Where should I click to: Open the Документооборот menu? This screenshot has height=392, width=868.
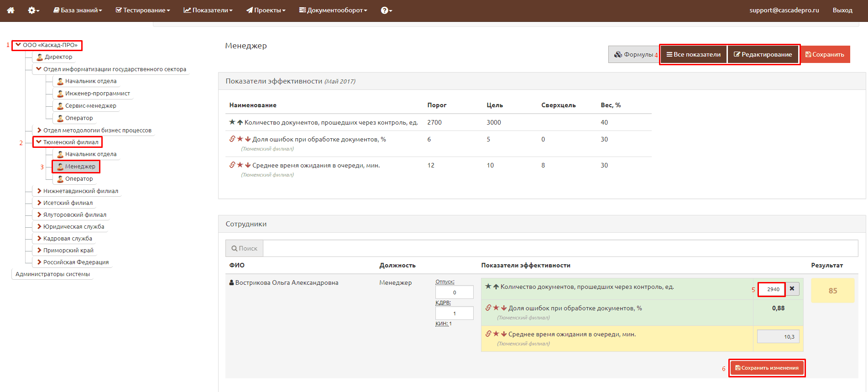333,10
